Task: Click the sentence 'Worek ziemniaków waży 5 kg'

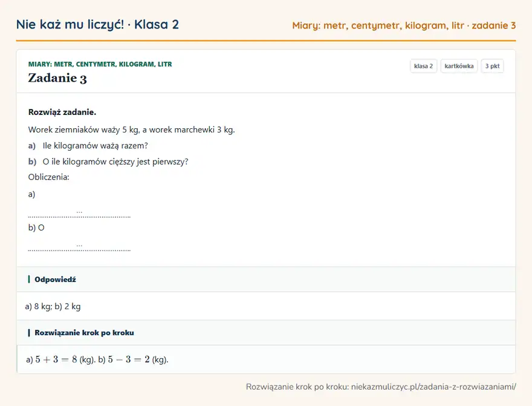Action: [84, 129]
